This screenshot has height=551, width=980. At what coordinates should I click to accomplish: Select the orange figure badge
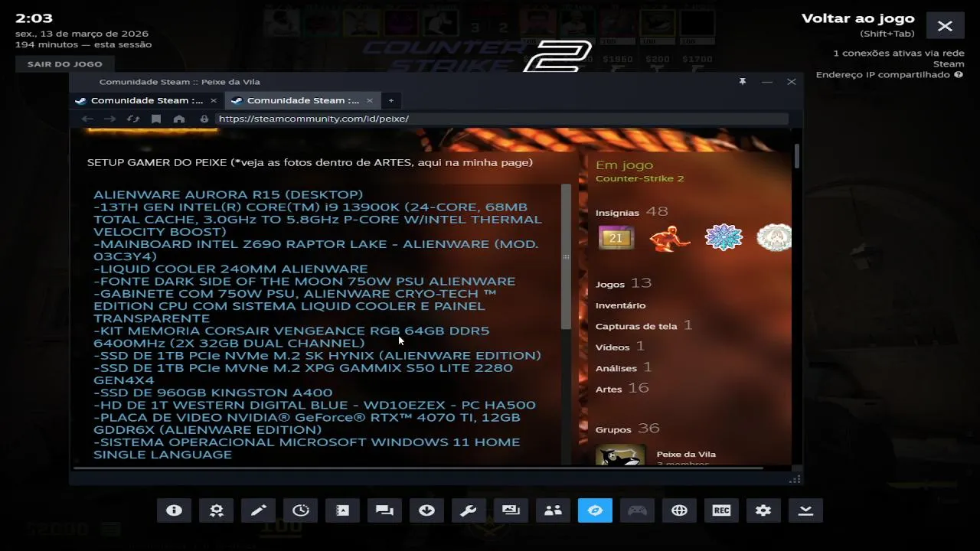[x=670, y=238]
